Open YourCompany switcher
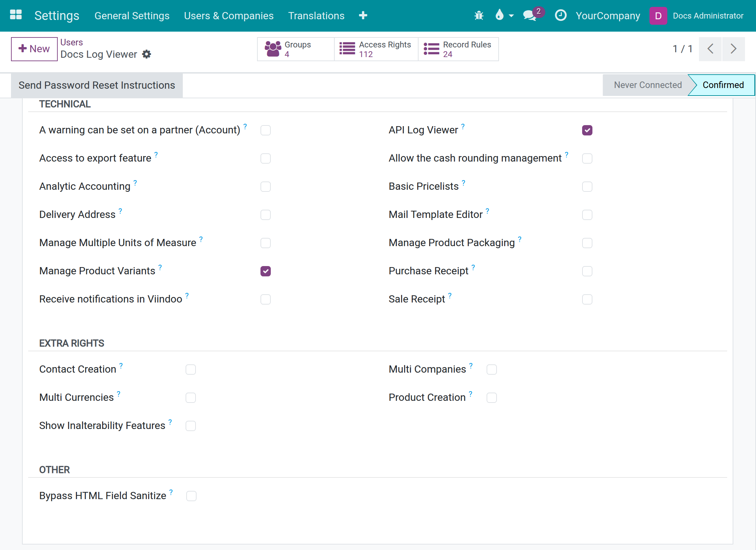The height and width of the screenshot is (550, 756). [608, 16]
